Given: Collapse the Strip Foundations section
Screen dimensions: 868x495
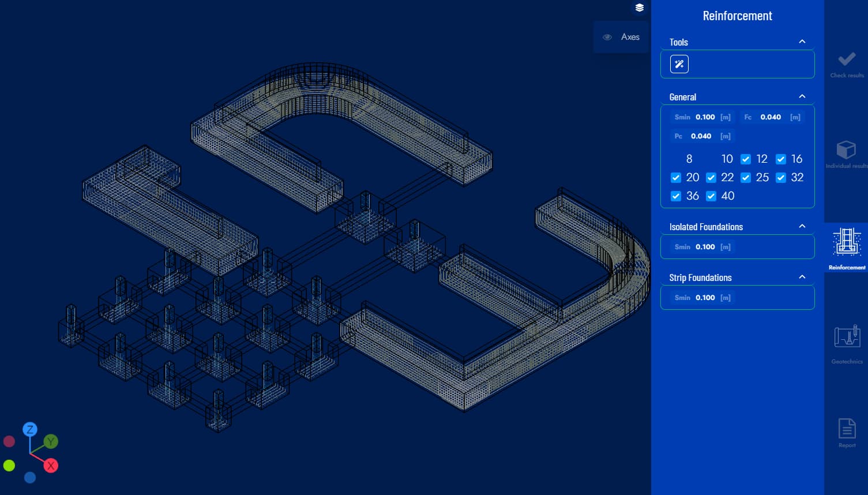Looking at the screenshot, I should (x=802, y=277).
